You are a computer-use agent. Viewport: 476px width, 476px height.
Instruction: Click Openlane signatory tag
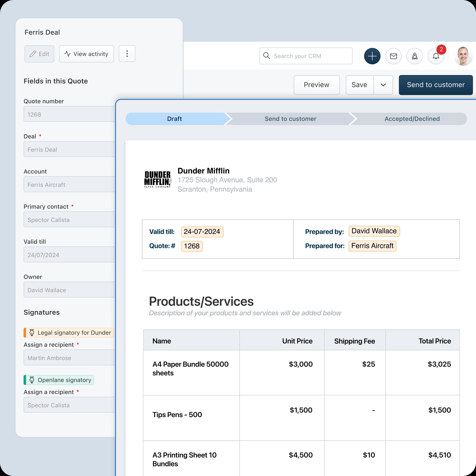point(59,380)
